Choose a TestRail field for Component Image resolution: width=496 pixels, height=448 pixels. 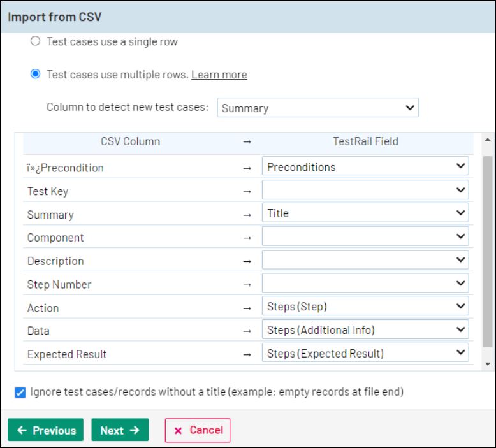tap(365, 236)
